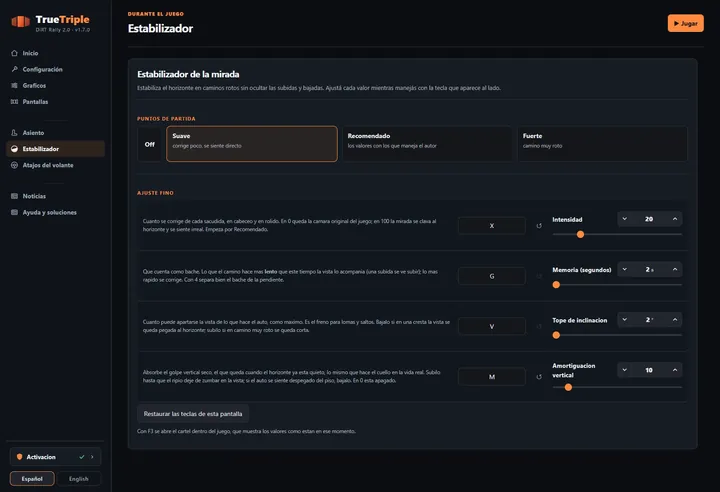Click the Intensidad slider handle
This screenshot has width=720, height=492.
click(580, 234)
